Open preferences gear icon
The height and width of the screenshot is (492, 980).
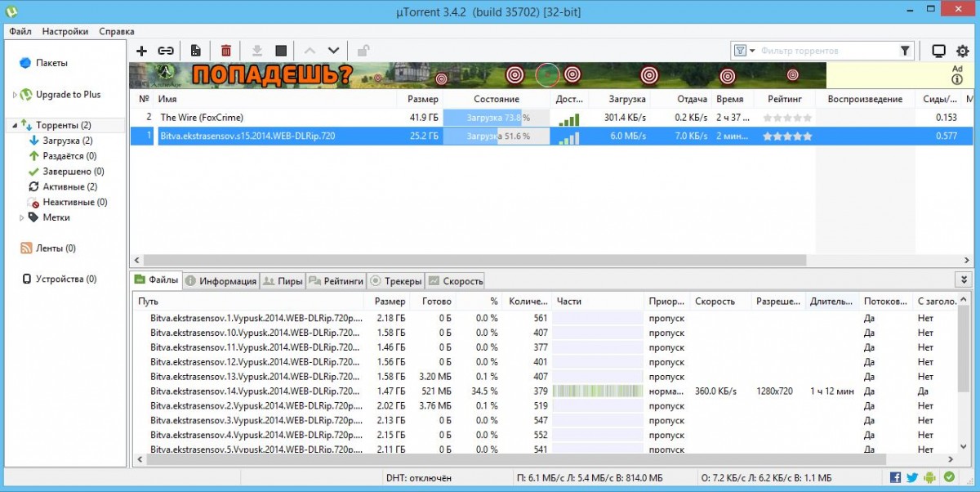pyautogui.click(x=962, y=51)
